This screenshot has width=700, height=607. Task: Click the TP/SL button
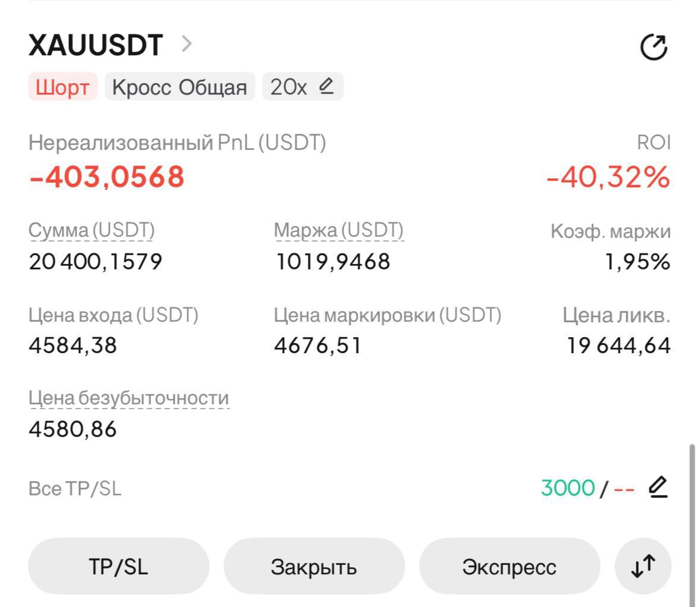[118, 566]
